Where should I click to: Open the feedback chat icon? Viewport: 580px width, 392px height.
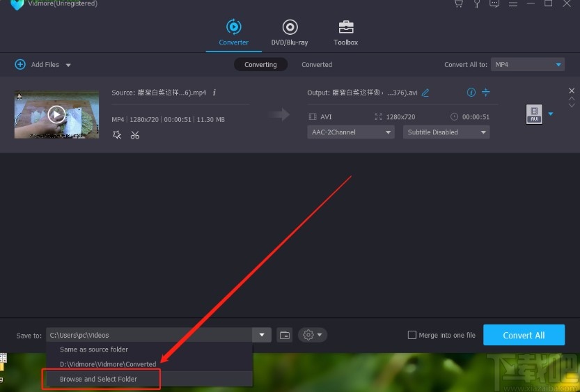click(x=494, y=3)
